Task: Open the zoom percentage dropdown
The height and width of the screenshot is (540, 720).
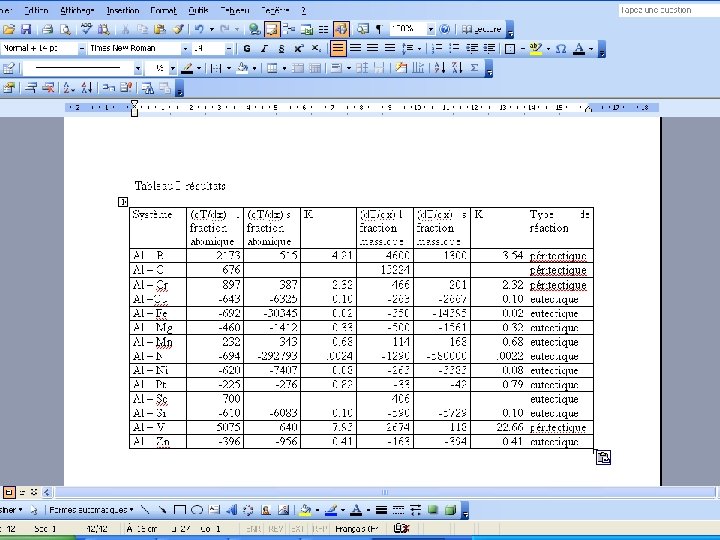Action: coord(430,29)
